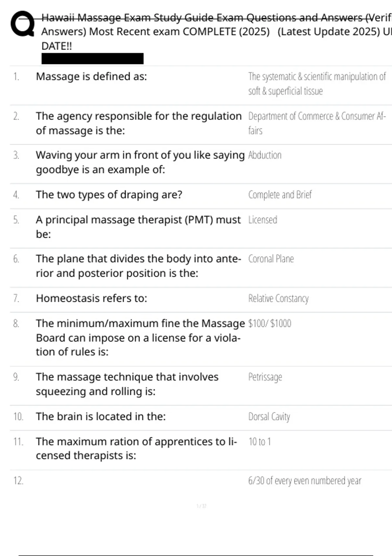The image size is (392, 556).
Task: Click the '10 to 1' ratio answer
Action: (x=260, y=442)
